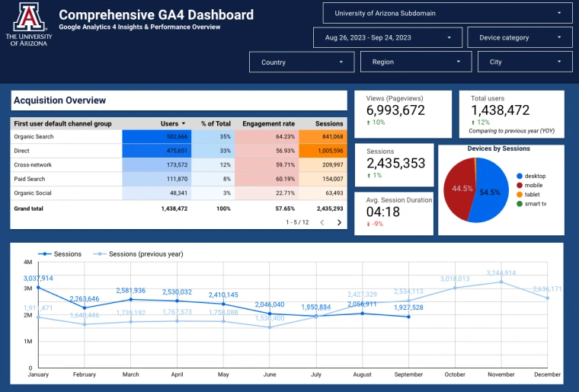The height and width of the screenshot is (392, 579).
Task: Click the Comprehensive GA4 Dashboard title
Action: (x=156, y=14)
